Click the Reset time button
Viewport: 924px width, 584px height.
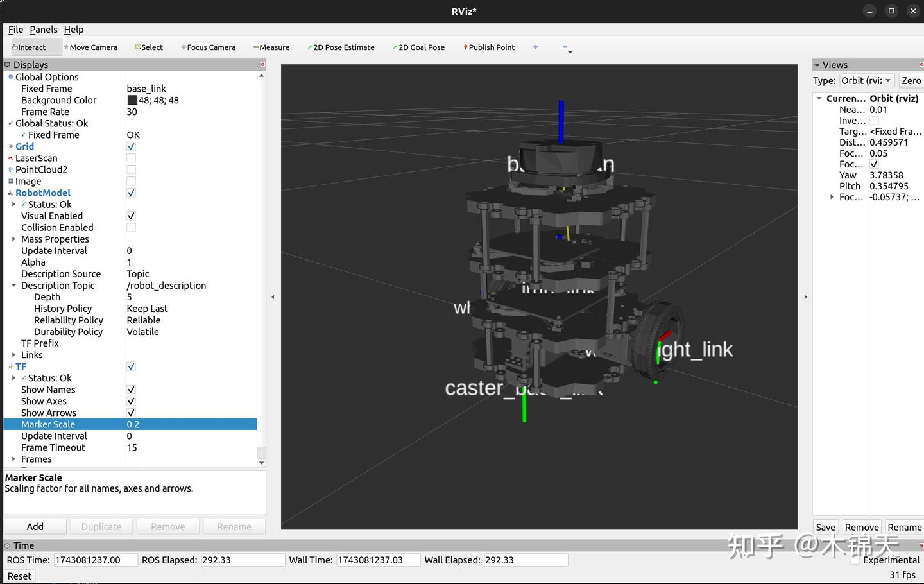click(19, 576)
